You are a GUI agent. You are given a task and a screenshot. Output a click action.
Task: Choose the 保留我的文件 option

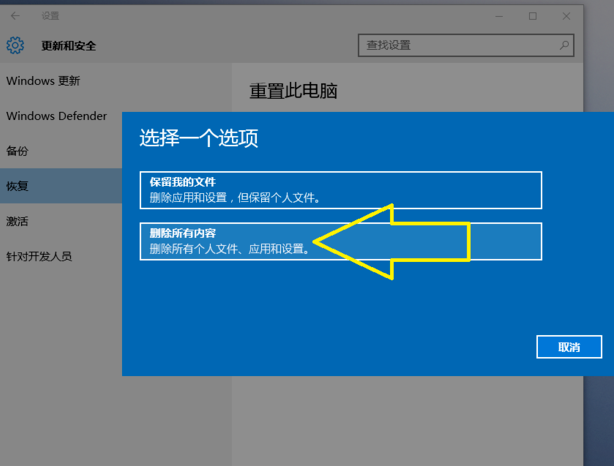340,190
